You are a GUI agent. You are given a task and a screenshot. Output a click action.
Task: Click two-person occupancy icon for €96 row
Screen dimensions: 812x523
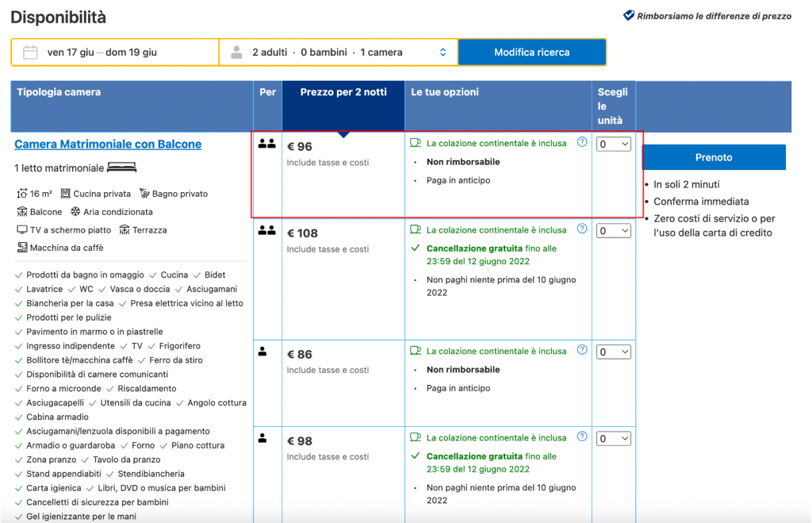tap(267, 144)
